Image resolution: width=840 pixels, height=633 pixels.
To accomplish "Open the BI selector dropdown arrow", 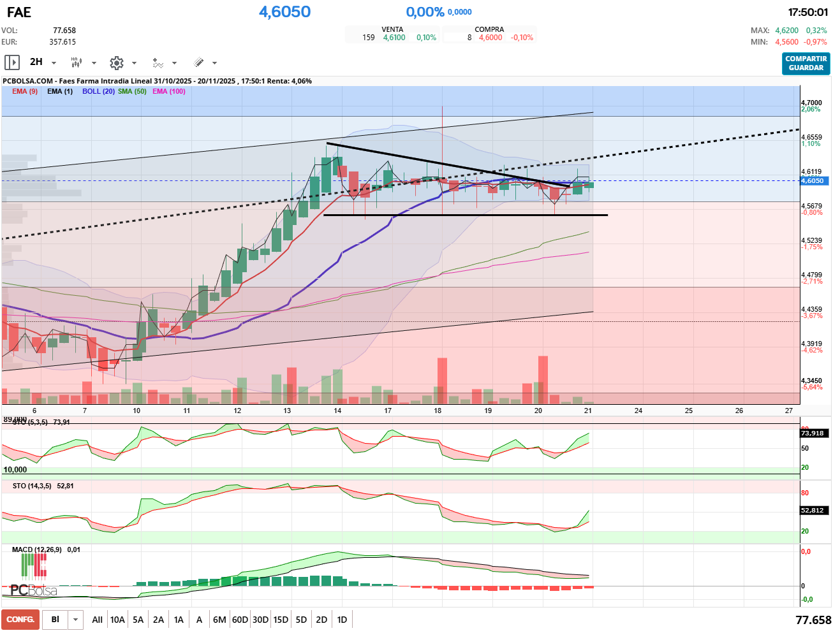I will pos(76,620).
